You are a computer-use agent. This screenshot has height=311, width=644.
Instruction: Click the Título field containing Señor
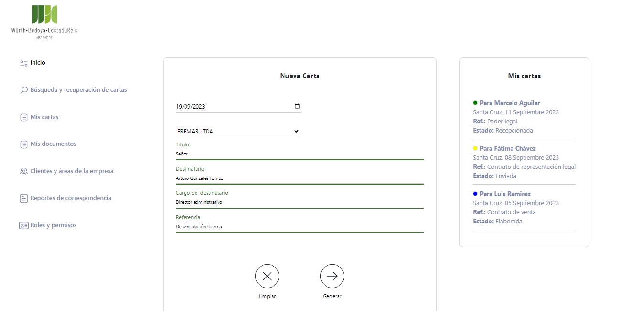pos(299,154)
